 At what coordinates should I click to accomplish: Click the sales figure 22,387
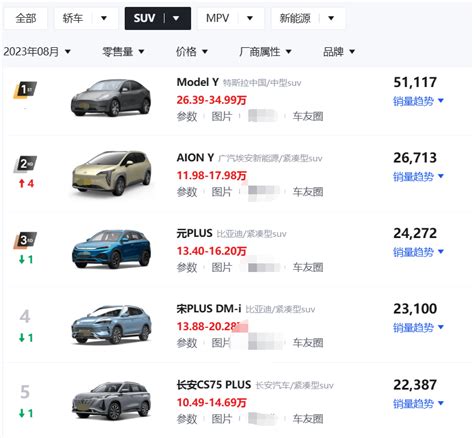(415, 385)
